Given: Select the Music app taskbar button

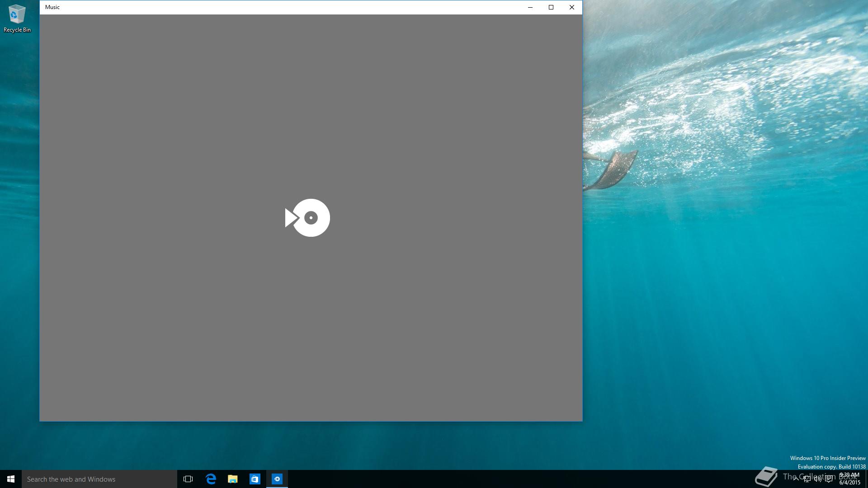Looking at the screenshot, I should [x=277, y=479].
